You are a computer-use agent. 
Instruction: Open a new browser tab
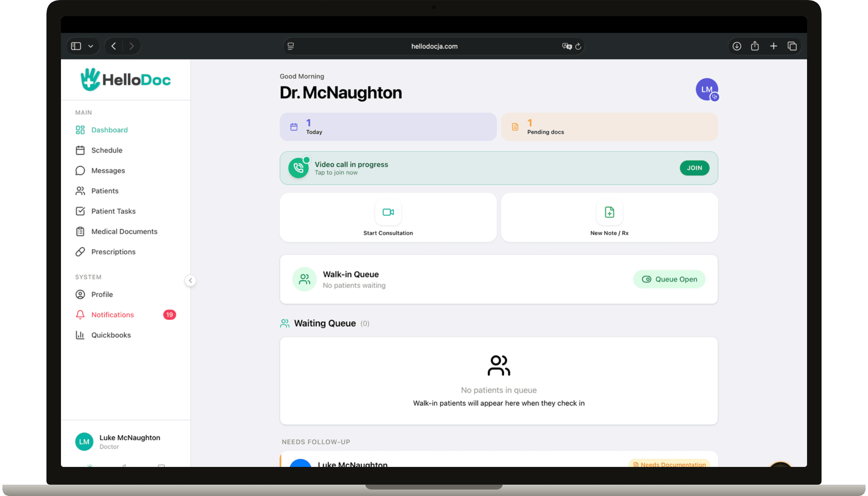coord(774,46)
